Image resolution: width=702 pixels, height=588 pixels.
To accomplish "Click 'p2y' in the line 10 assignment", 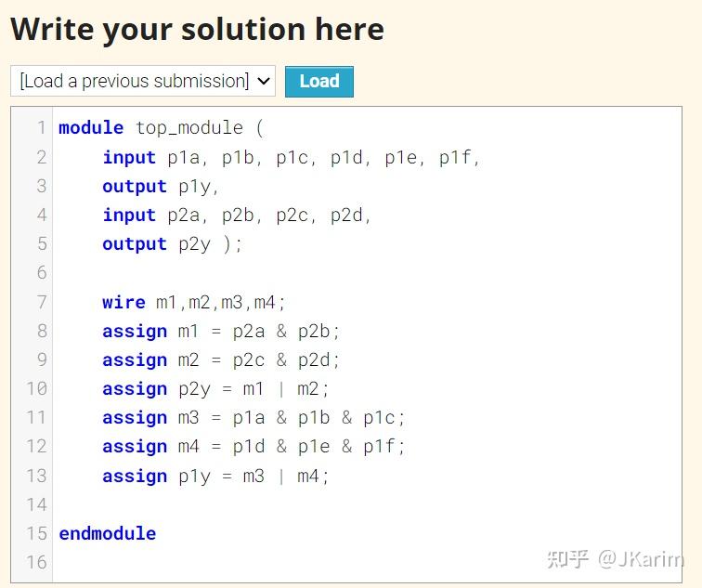I will [195, 388].
